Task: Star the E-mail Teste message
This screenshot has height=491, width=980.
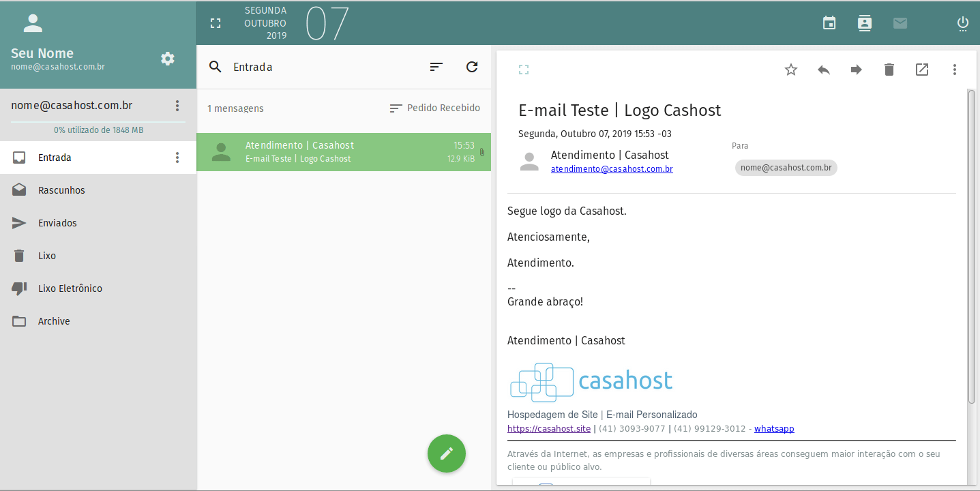Action: coord(791,70)
